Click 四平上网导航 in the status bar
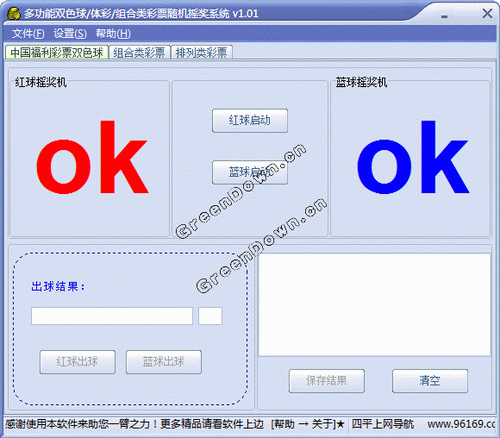500x438 pixels. pos(383,424)
